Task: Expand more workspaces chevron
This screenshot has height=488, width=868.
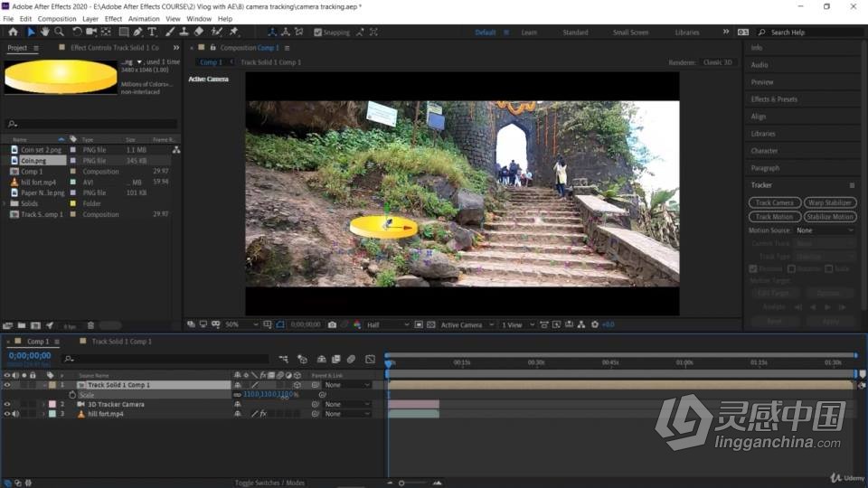Action: (x=726, y=33)
